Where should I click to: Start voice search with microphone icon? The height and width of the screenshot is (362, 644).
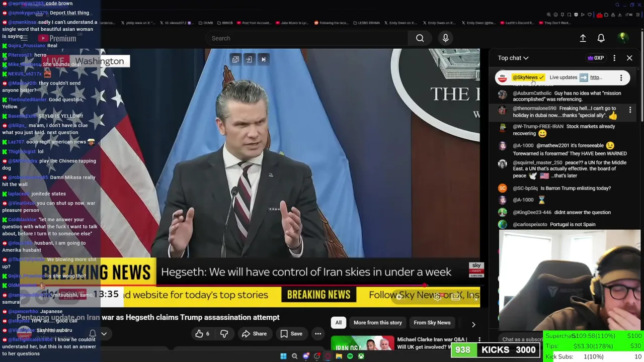click(445, 38)
